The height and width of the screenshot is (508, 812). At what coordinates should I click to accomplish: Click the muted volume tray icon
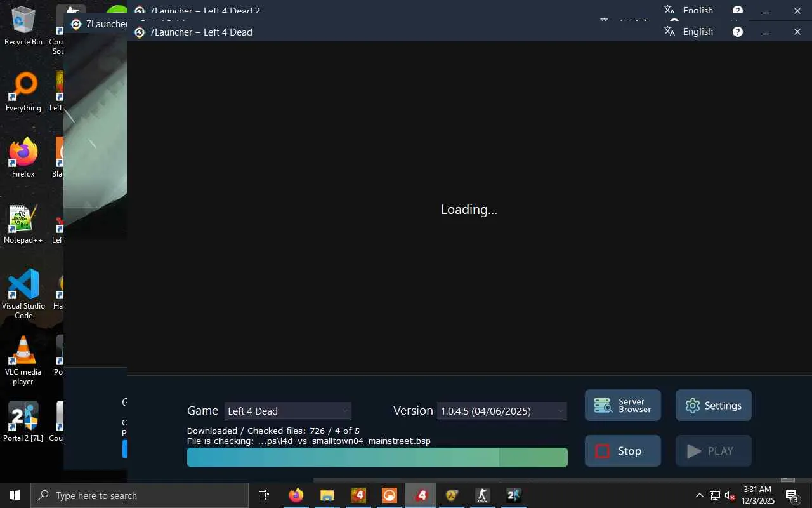click(x=730, y=495)
